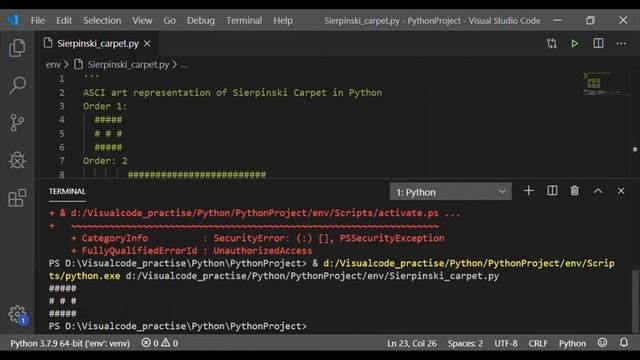Click errors and warnings count in status bar
640x360 pixels.
point(160,343)
